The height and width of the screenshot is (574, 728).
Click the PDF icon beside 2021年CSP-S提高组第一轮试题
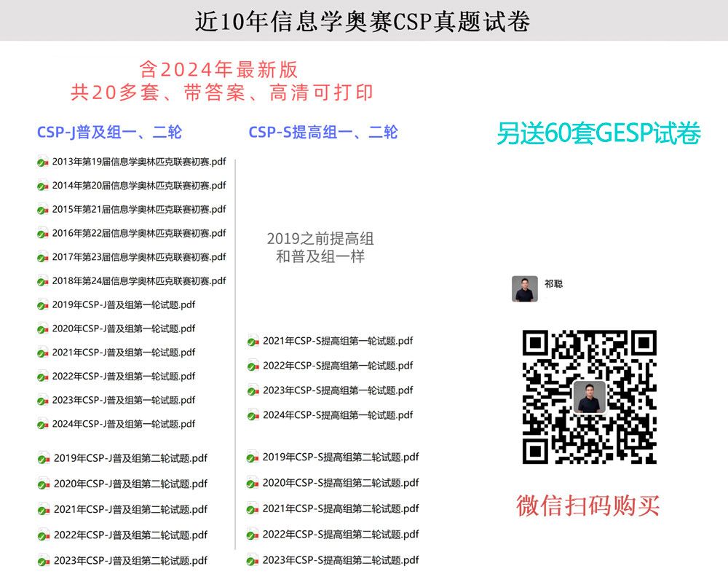[x=253, y=341]
